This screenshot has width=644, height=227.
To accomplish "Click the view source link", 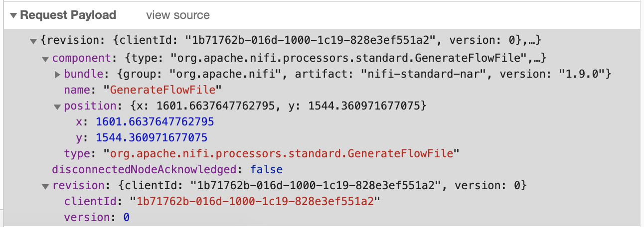I will pos(177,15).
